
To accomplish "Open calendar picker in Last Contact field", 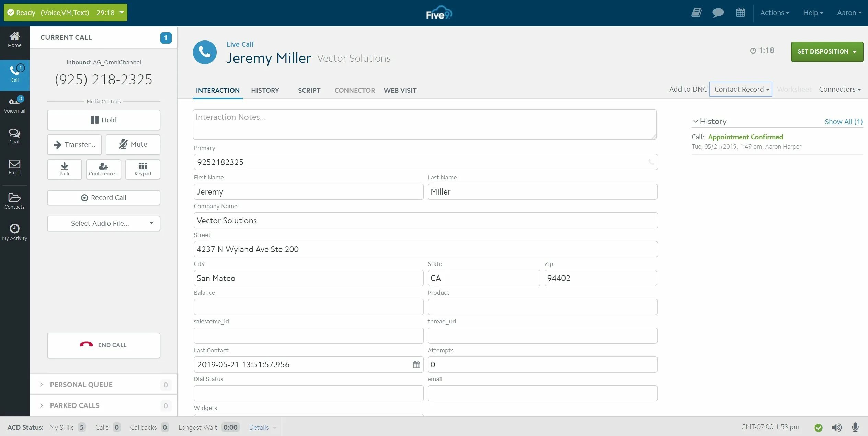I will click(x=416, y=364).
